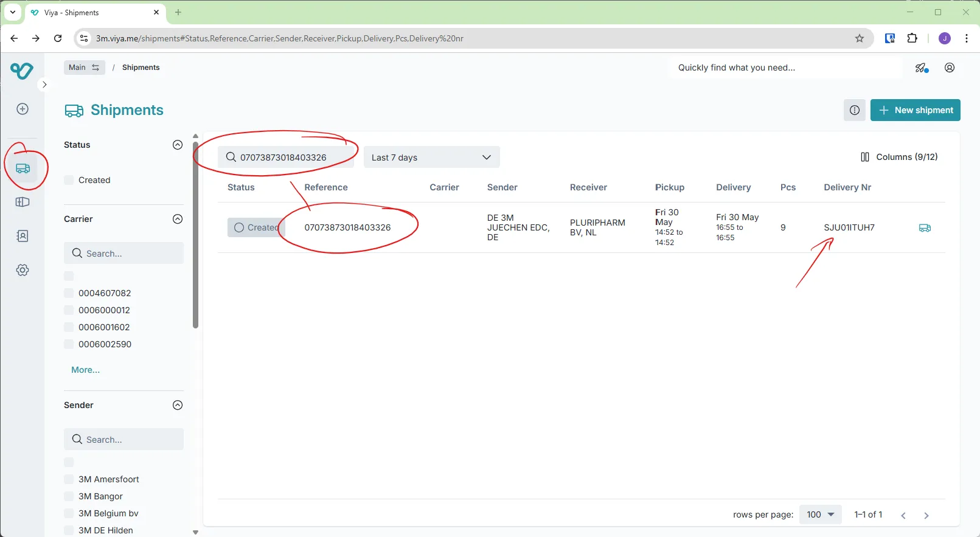Screen dimensions: 980x537
Task: Click the New shipment button
Action: tap(915, 110)
